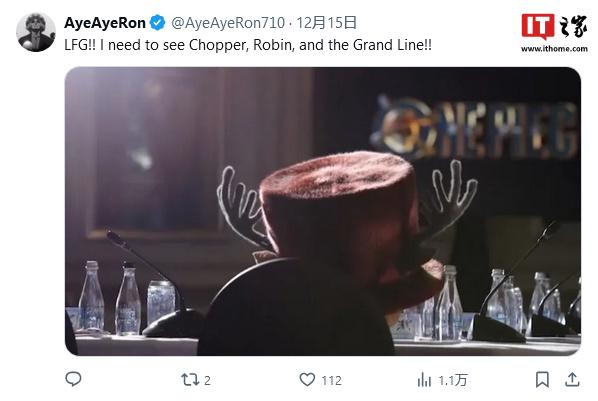Open the 12月15日 tweet date link
Viewport: 598px width, 401px height.
pyautogui.click(x=326, y=23)
